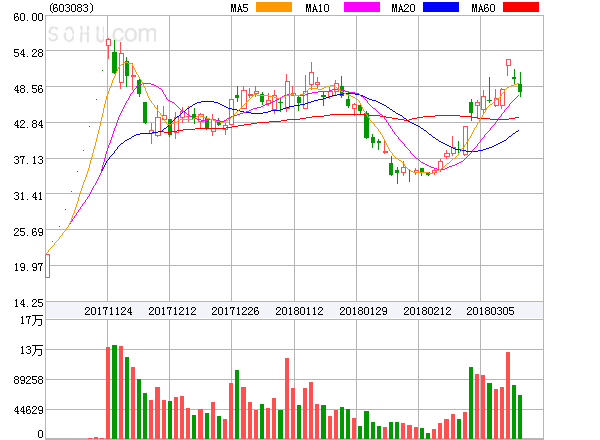Select the 20171124 date marker
600x440 pixels.
[108, 311]
